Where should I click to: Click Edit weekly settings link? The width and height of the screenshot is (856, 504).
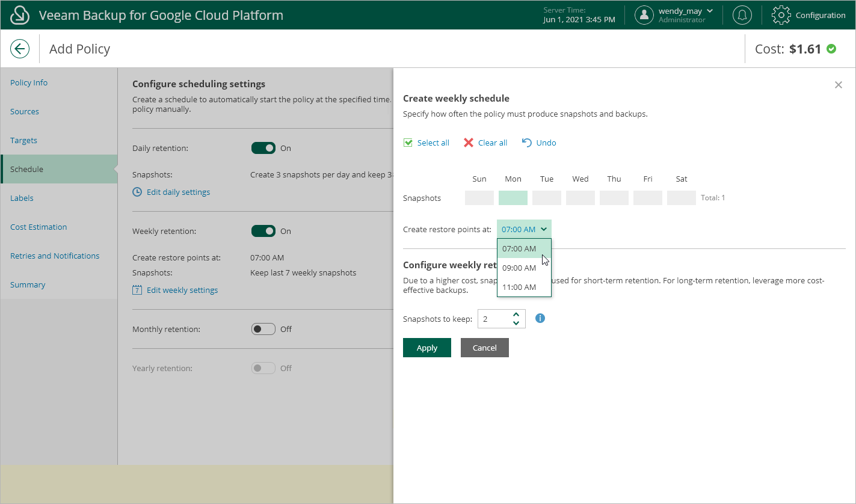182,290
